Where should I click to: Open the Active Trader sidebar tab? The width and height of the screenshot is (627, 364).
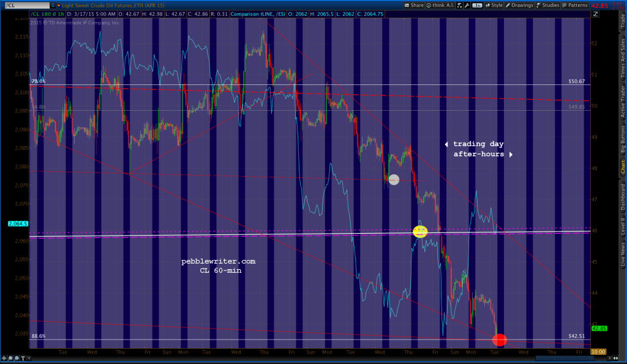pos(623,102)
